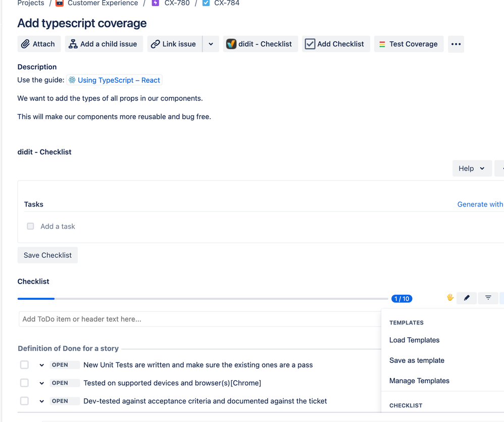Screen dimensions: 504x422
Task: Open Projects breadcrumb link
Action: pyautogui.click(x=31, y=3)
